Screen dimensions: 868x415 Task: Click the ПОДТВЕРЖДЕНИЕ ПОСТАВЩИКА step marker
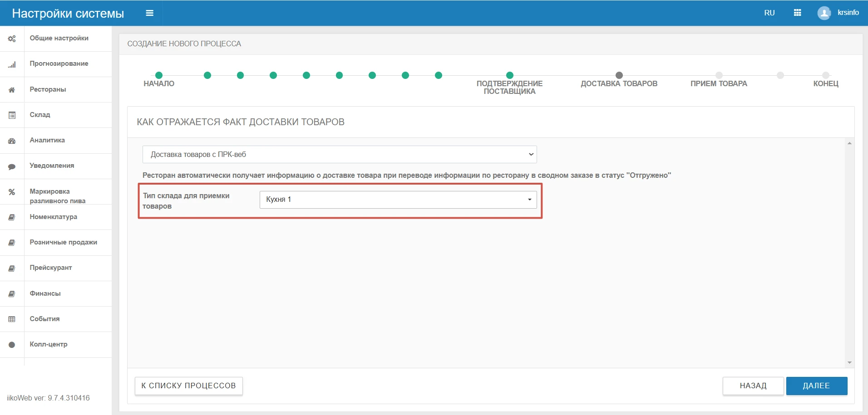[509, 75]
